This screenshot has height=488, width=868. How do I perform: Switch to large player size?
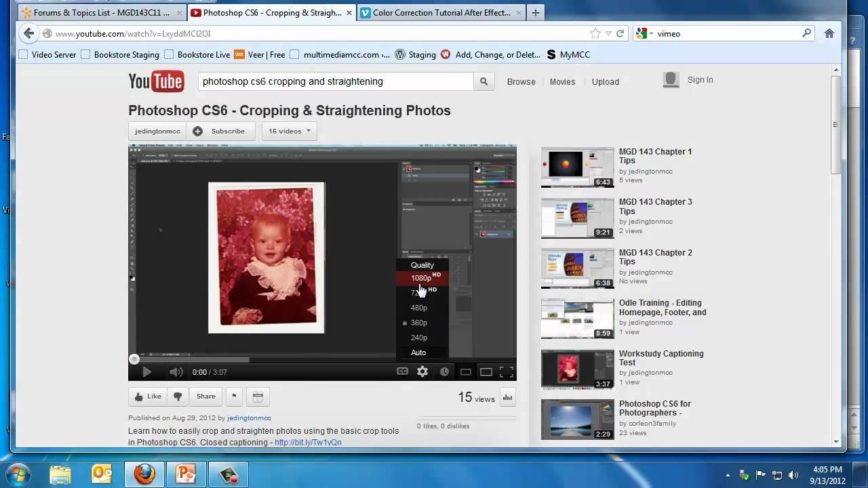click(x=486, y=371)
